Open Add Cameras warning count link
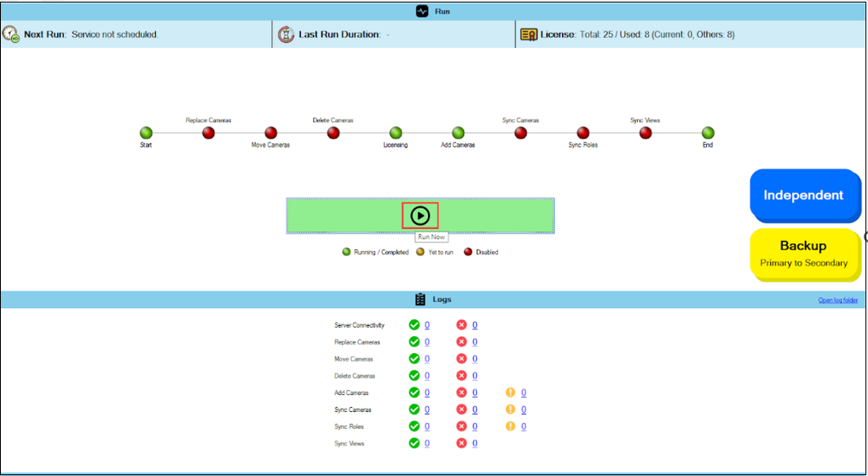This screenshot has width=868, height=476. 523,393
